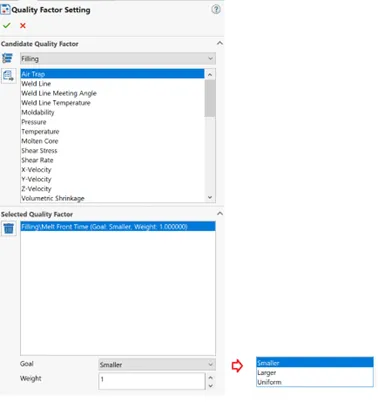378x402 pixels.
Task: Select Weld Line Meeting Angle item
Action: (112, 93)
